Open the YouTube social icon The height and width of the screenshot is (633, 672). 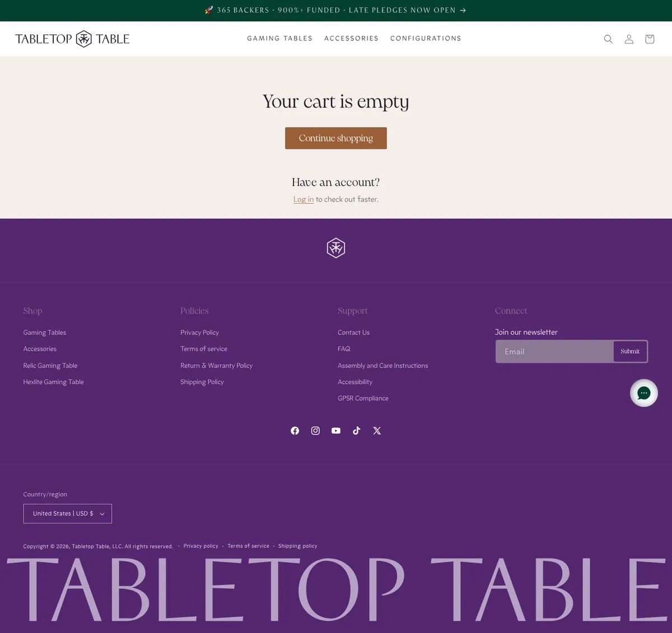[336, 430]
